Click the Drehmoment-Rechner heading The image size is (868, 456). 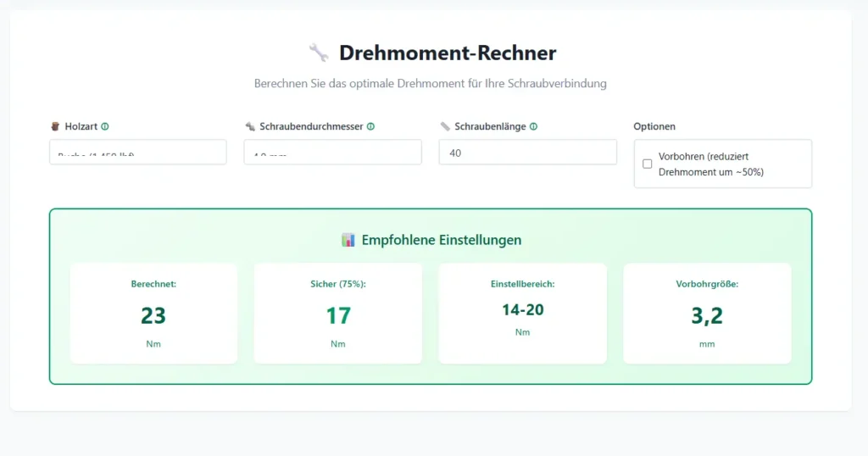(448, 53)
